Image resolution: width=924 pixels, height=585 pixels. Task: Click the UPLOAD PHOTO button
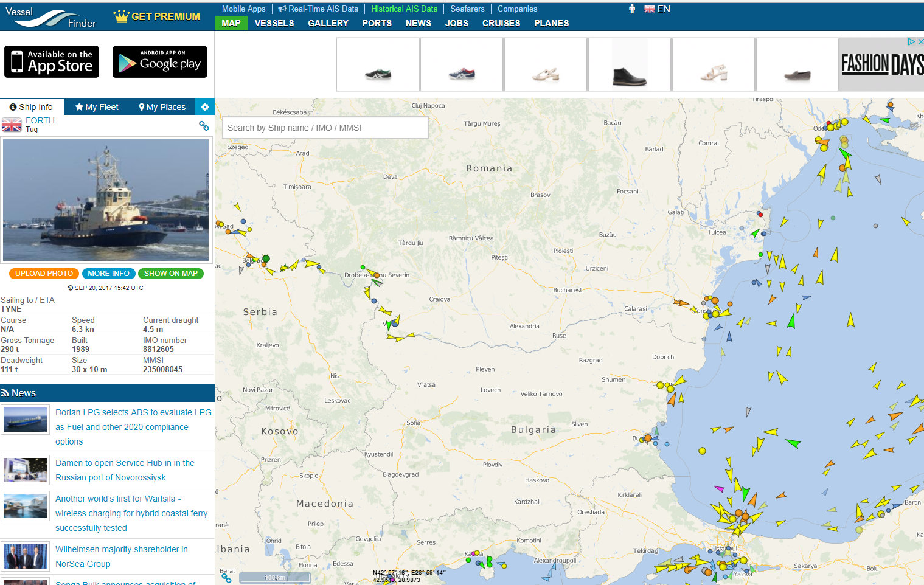tap(44, 274)
